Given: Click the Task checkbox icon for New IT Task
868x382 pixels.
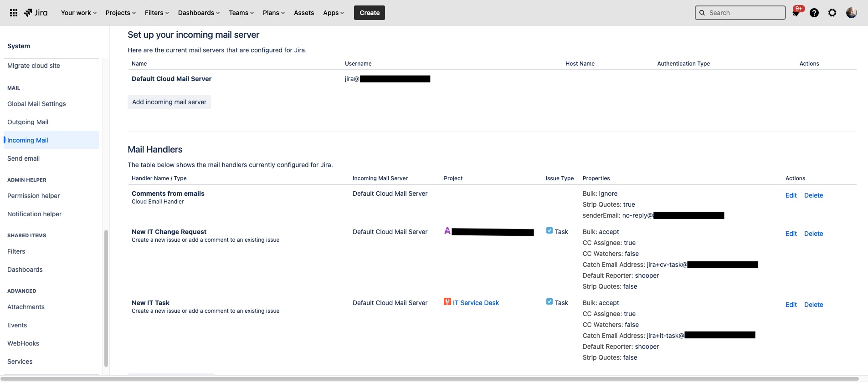Looking at the screenshot, I should coord(550,302).
